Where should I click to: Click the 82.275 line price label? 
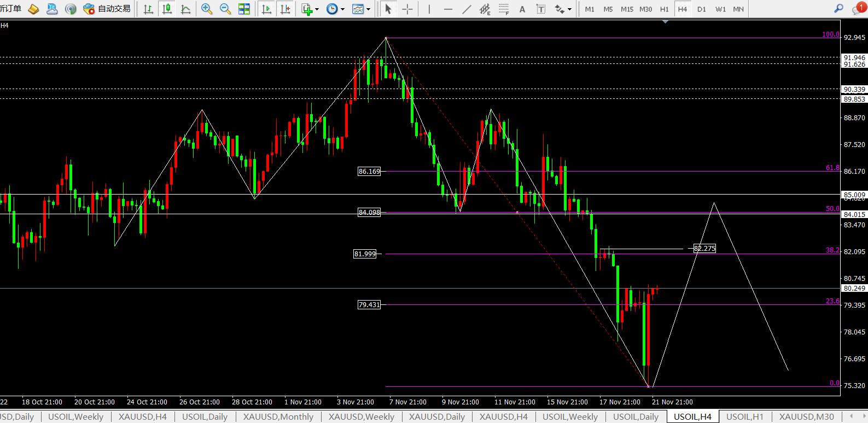click(x=704, y=249)
